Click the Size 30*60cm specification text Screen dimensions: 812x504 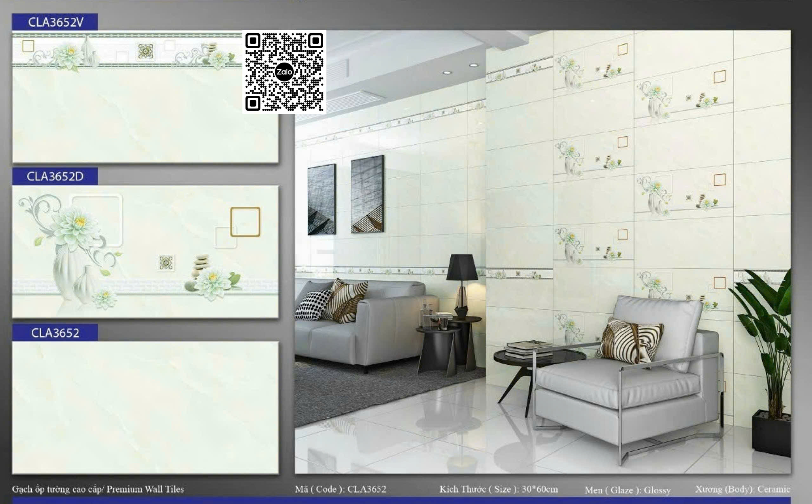click(499, 489)
